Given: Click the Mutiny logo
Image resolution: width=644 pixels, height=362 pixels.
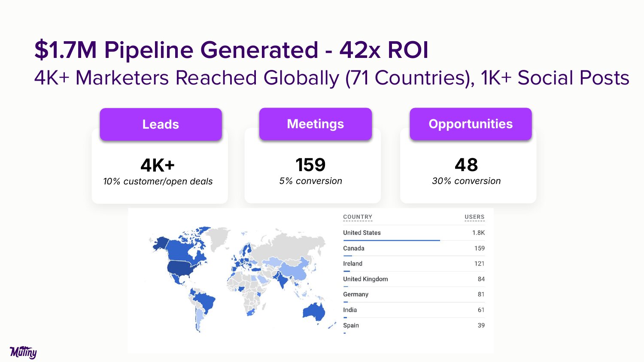Looking at the screenshot, I should click(23, 352).
